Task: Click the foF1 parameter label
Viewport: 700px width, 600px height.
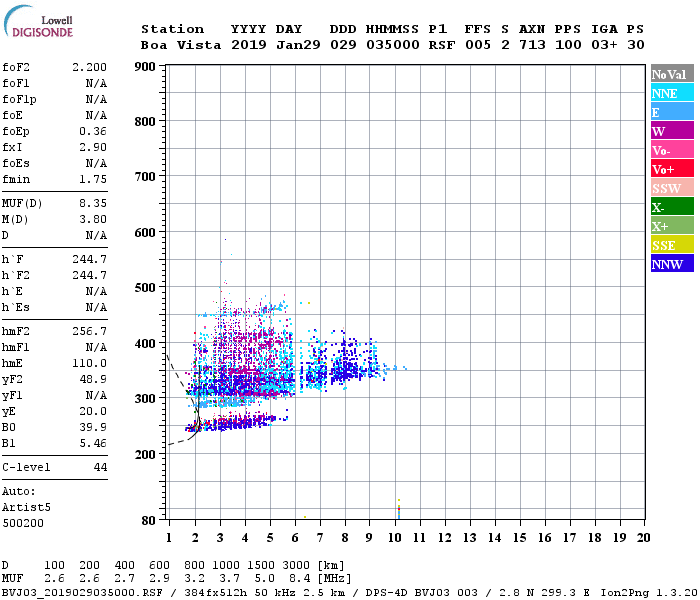Action: [x=16, y=83]
